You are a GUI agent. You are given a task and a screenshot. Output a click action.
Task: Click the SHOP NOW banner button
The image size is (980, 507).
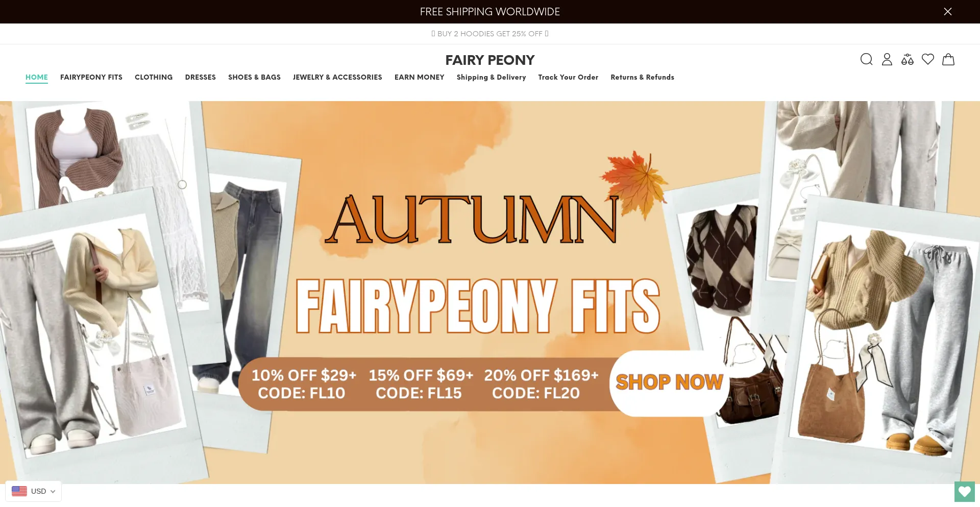(x=669, y=382)
